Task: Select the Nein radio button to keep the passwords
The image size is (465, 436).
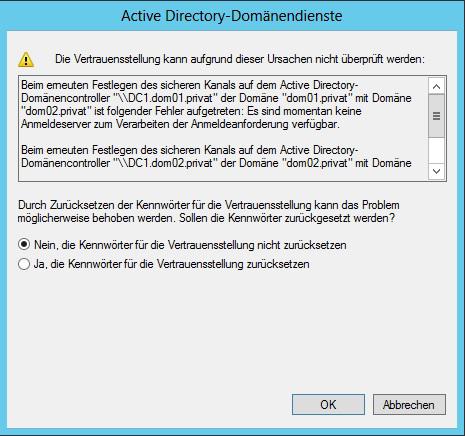Action: tap(24, 245)
